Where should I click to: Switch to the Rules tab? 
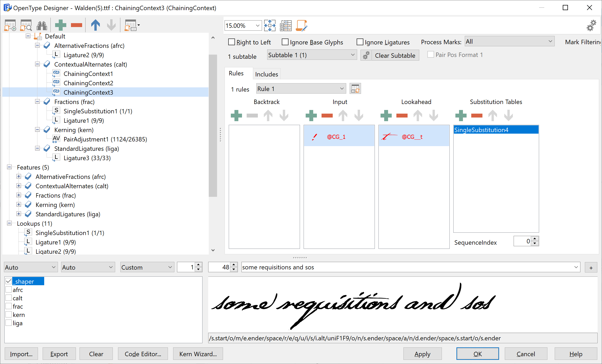[x=236, y=74]
